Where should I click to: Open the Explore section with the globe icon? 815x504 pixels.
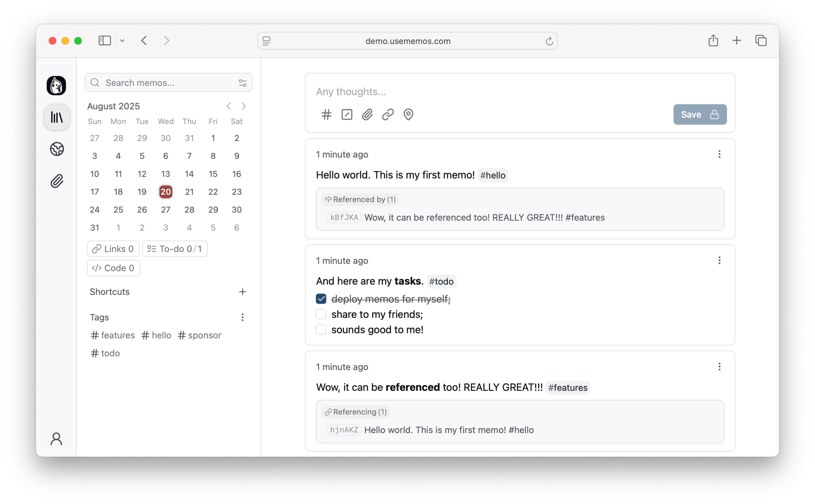pyautogui.click(x=57, y=149)
